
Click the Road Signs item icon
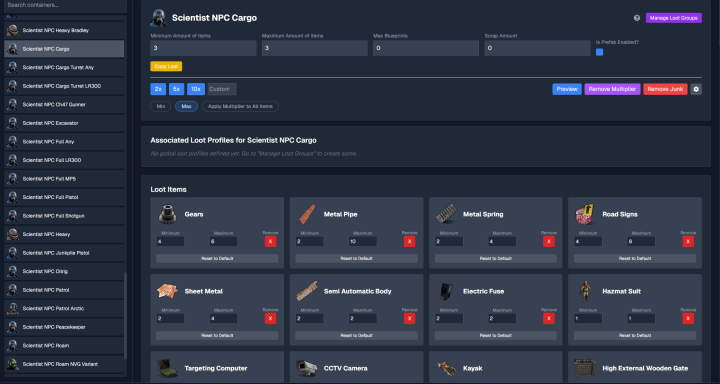(585, 214)
